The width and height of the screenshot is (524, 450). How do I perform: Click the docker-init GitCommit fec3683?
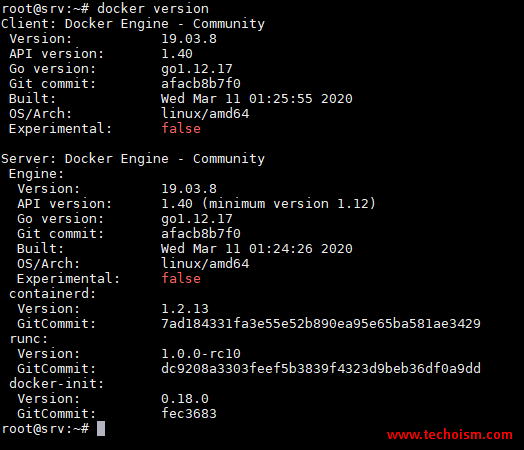pos(189,414)
